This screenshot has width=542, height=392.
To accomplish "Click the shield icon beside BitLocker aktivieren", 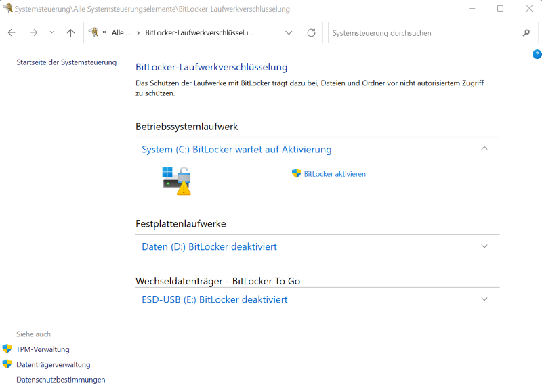I will tap(296, 173).
